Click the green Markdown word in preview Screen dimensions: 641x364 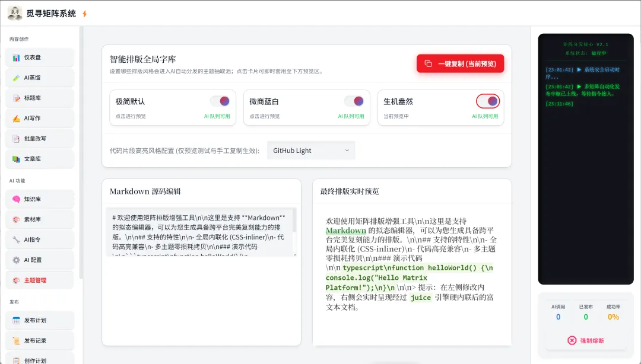pyautogui.click(x=346, y=231)
